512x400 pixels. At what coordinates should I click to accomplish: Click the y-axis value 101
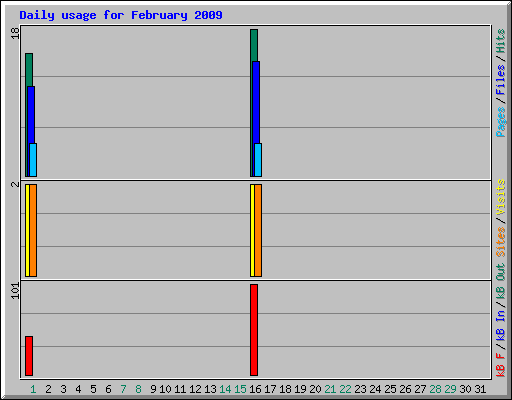[x=15, y=291]
